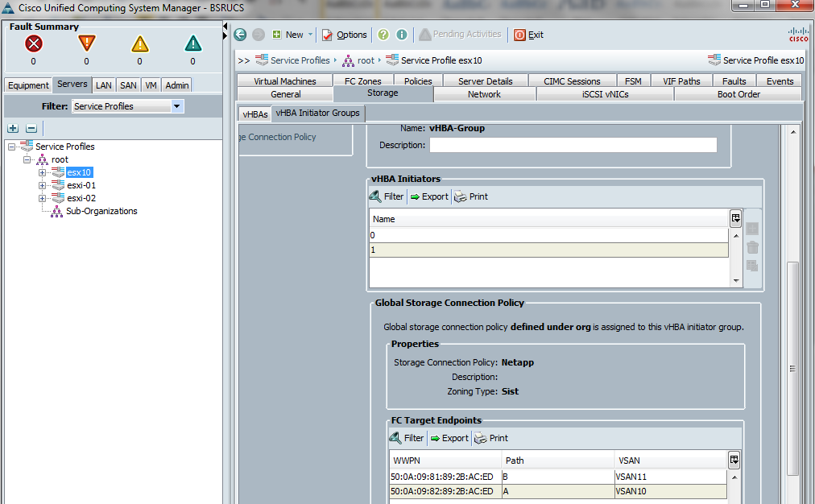Screen dimensions: 815x504
Task: Open the Policies tab
Action: pos(418,81)
